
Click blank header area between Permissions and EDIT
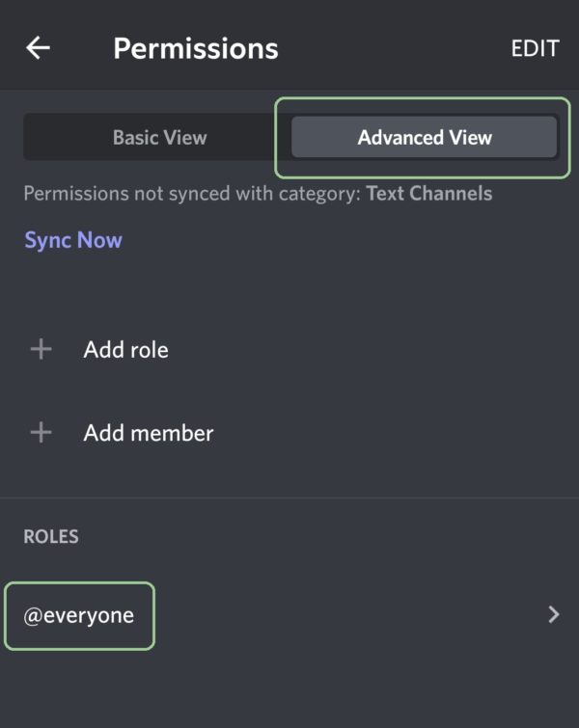pos(395,48)
